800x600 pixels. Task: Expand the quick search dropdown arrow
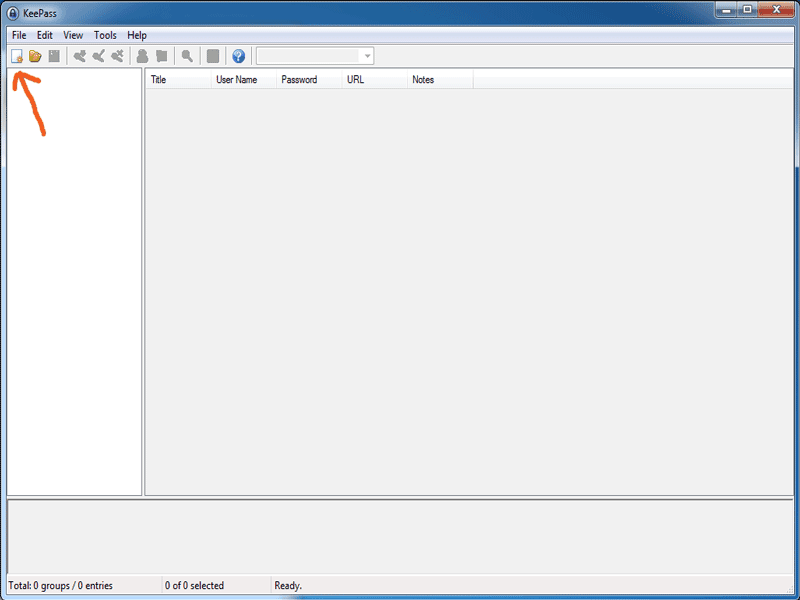tap(367, 57)
